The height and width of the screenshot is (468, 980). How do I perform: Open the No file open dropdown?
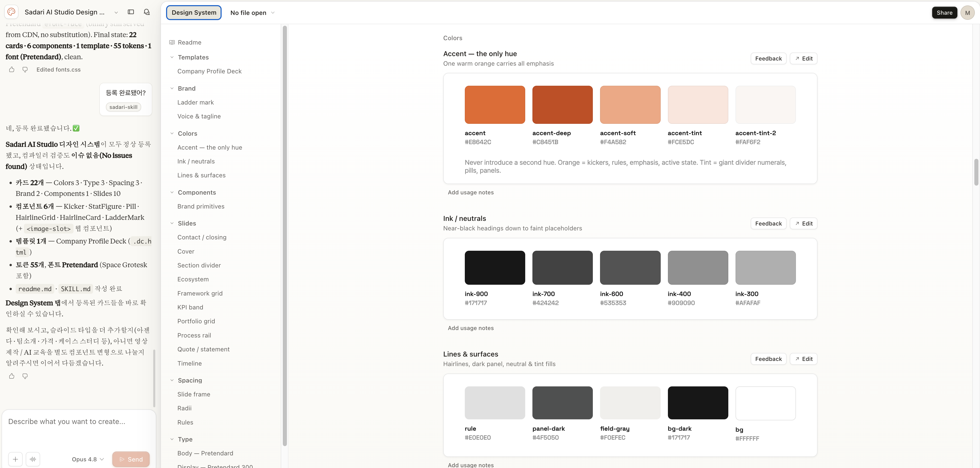point(253,13)
